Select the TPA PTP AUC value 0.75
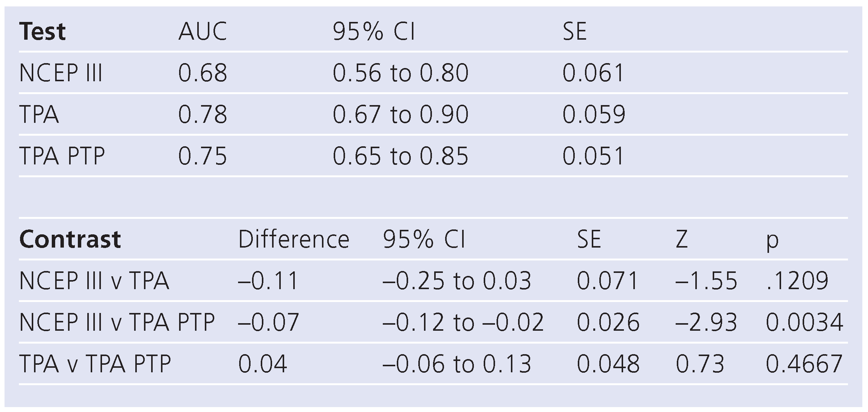The width and height of the screenshot is (868, 412). [x=203, y=156]
